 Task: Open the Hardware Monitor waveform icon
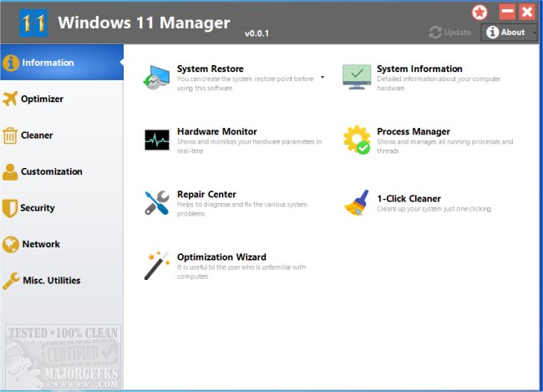coord(156,139)
